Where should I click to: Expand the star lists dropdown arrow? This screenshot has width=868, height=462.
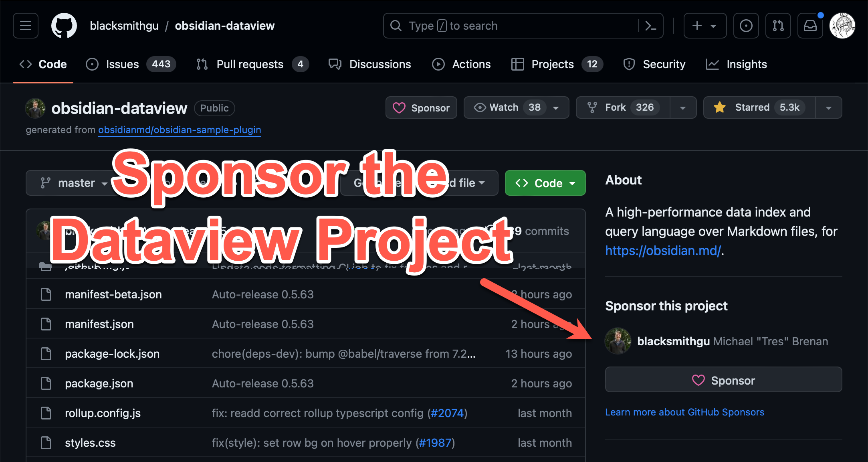pos(829,107)
